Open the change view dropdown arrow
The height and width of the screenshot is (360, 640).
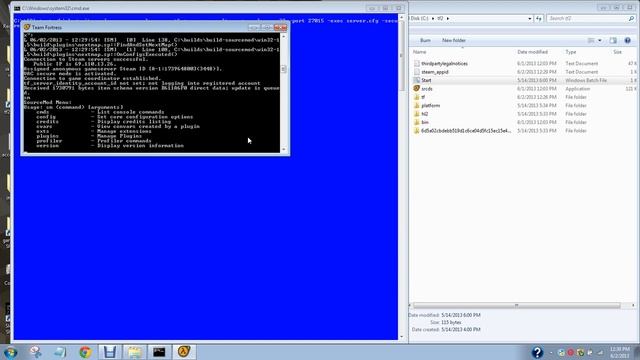click(600, 40)
